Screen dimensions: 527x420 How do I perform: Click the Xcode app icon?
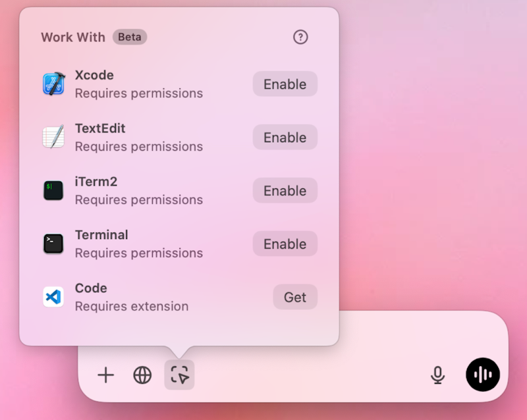[x=53, y=84]
